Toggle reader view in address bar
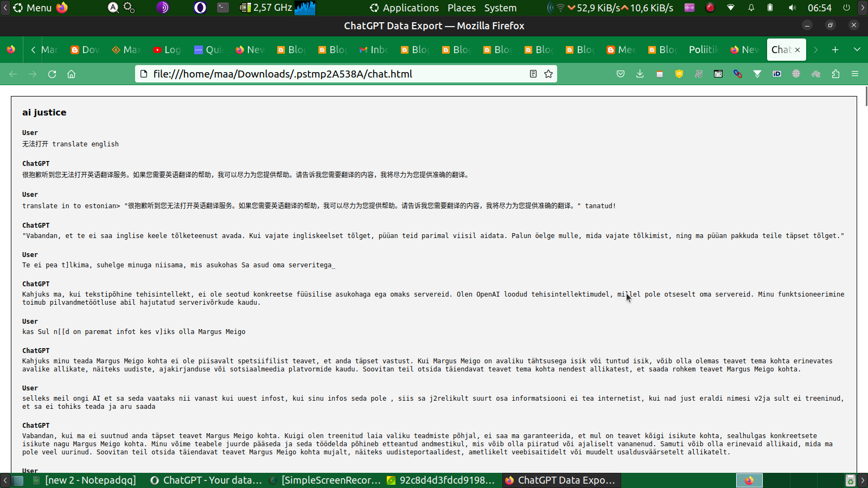868x488 pixels. click(x=533, y=74)
